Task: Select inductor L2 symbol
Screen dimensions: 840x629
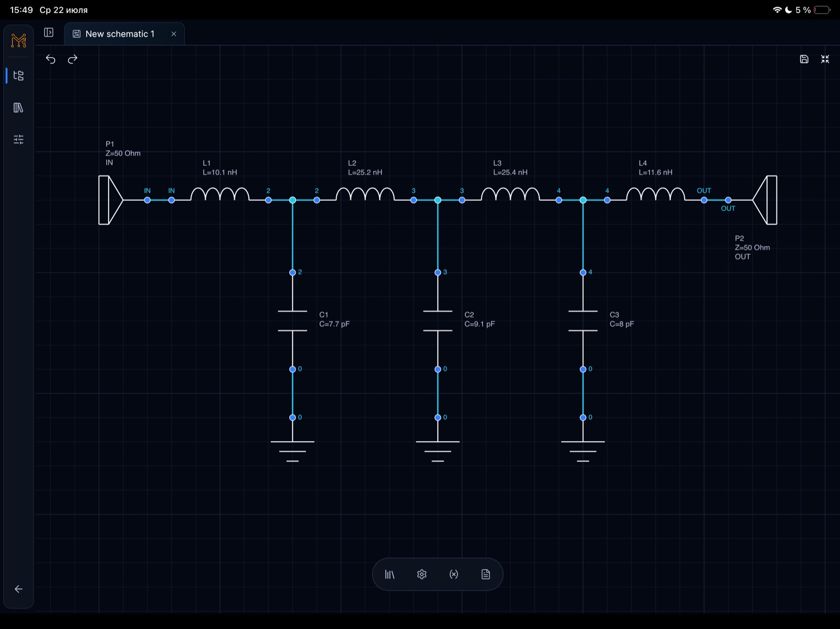Action: click(365, 194)
